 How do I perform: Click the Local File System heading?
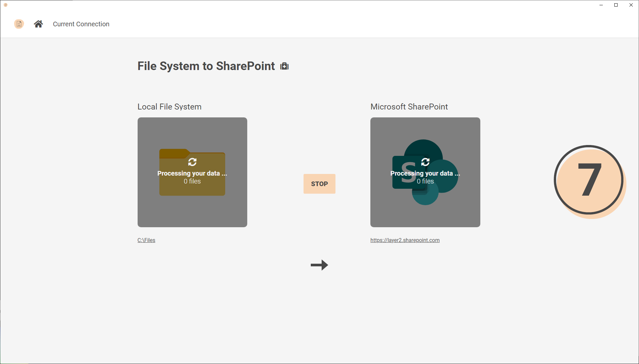coord(169,107)
